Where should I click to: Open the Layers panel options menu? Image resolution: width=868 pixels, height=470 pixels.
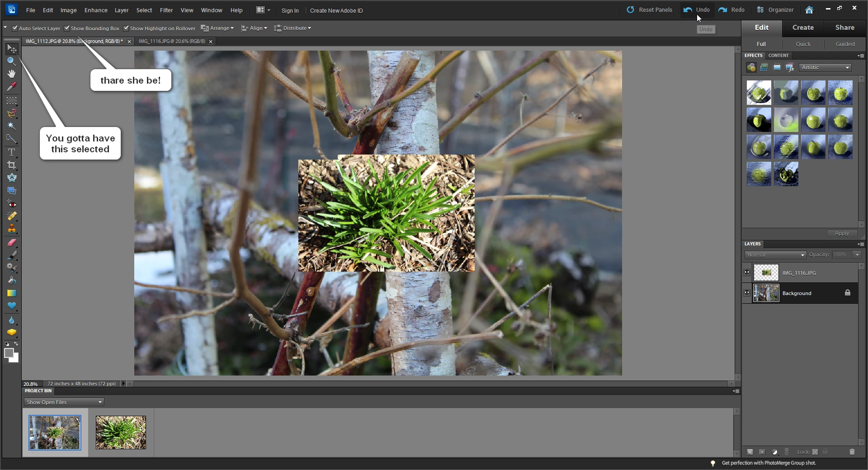(x=861, y=244)
